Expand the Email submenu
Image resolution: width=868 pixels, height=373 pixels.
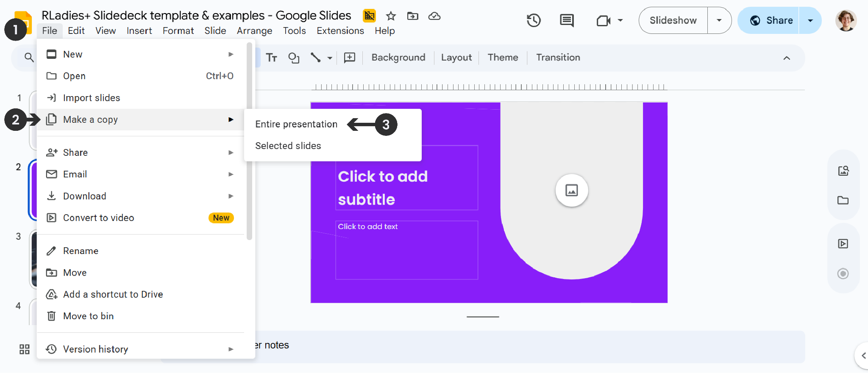pos(141,174)
